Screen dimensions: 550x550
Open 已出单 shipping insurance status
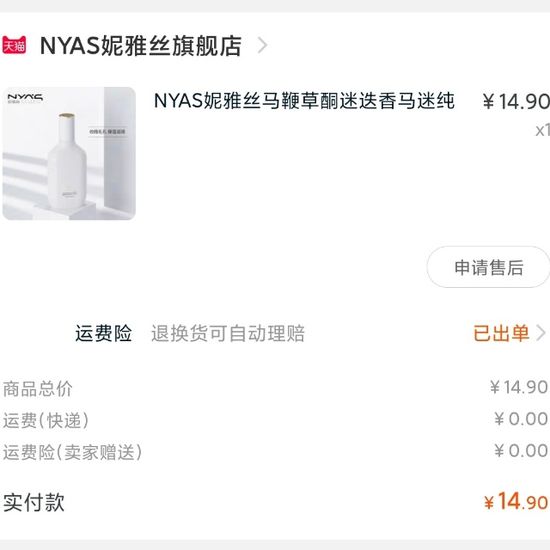coord(501,333)
